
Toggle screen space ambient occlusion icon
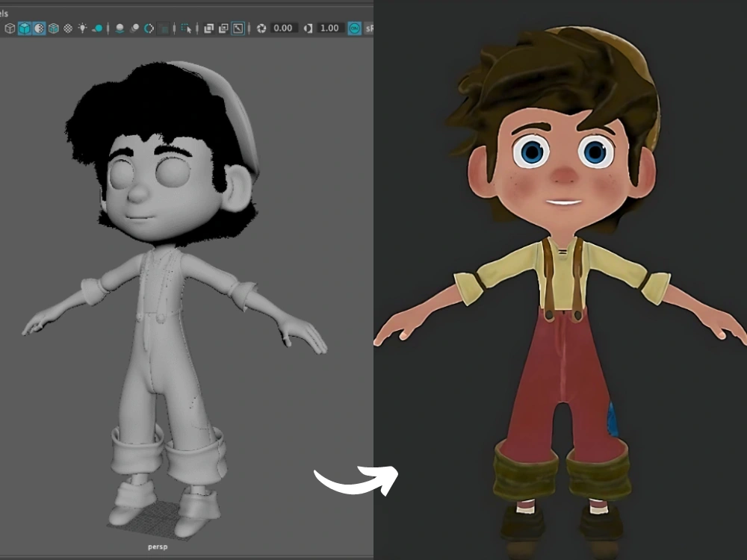[x=120, y=28]
